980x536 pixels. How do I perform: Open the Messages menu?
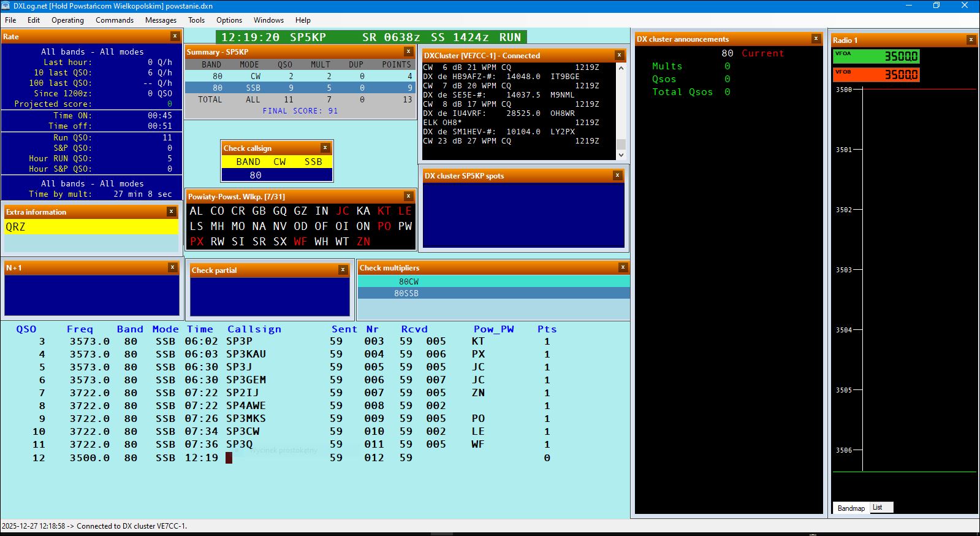click(161, 20)
